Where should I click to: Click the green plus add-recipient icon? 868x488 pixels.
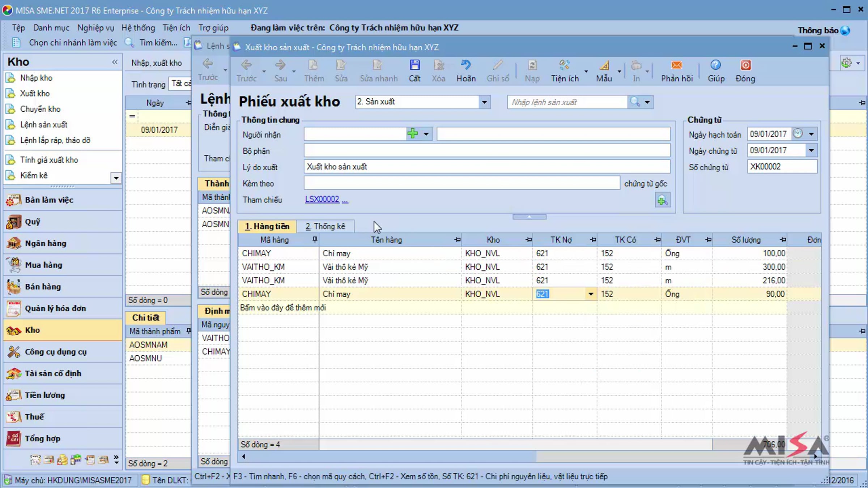click(x=412, y=134)
